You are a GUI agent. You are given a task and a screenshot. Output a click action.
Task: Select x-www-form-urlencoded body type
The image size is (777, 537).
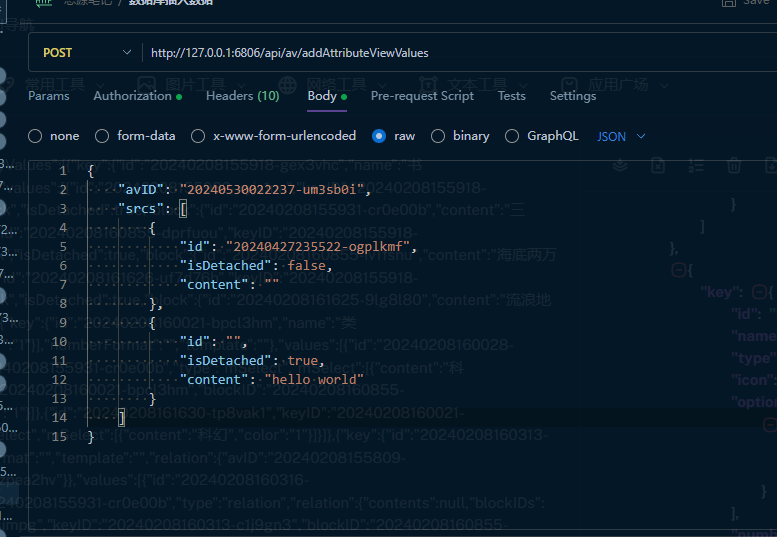point(198,136)
